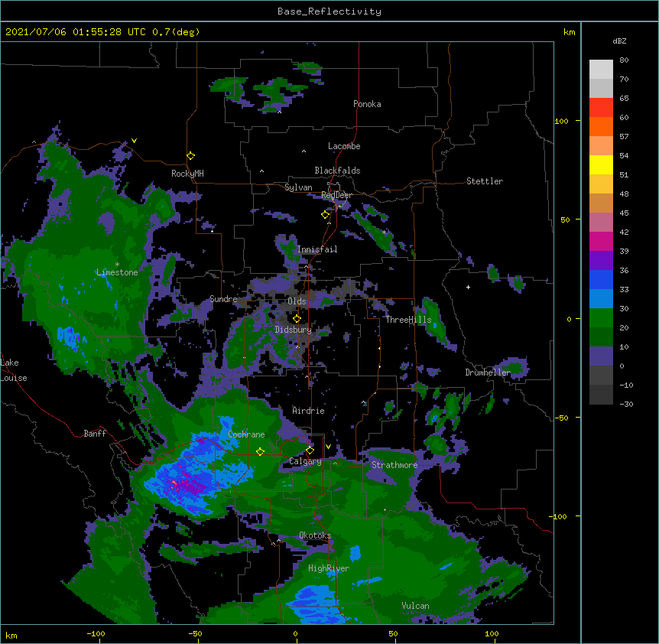This screenshot has height=644, width=659.
Task: Click the slate purple 0-10 dBZ legend swatch
Action: click(601, 356)
